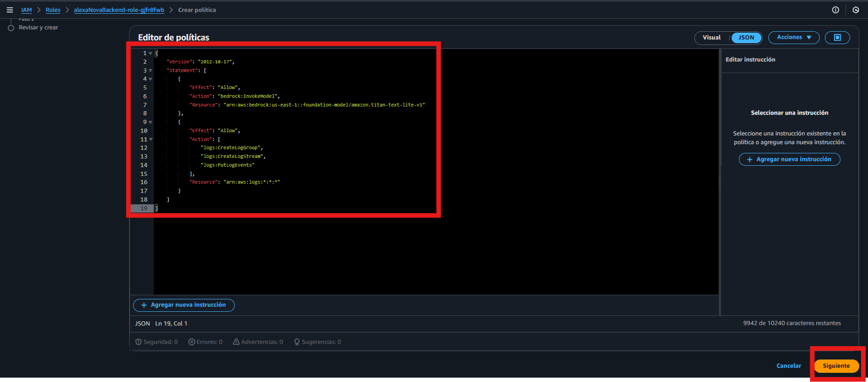Toggle the full-screen editor square icon

[837, 38]
